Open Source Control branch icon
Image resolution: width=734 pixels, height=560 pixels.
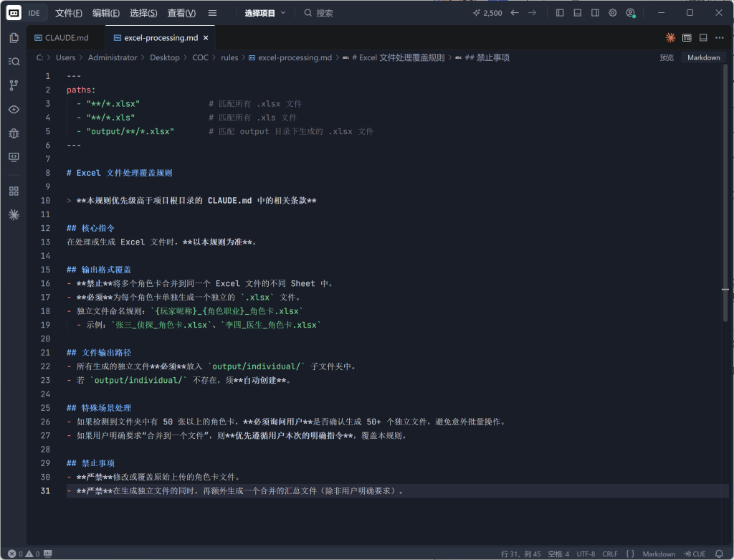(x=14, y=85)
